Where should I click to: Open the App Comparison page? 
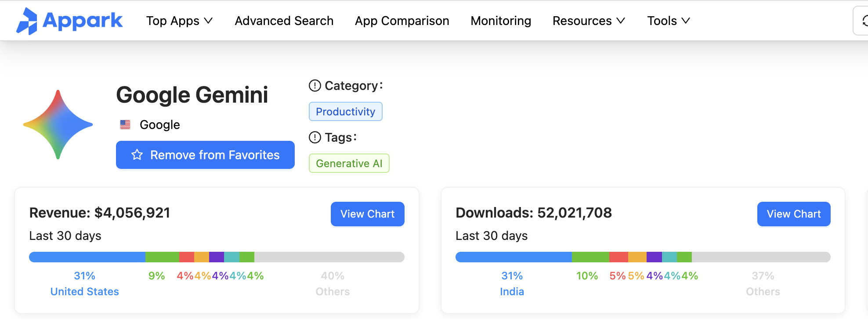click(x=402, y=21)
